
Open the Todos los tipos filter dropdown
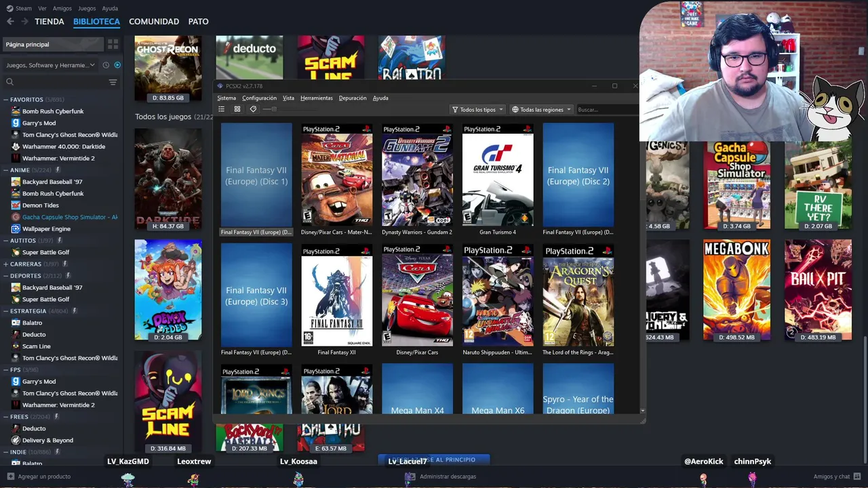[477, 109]
